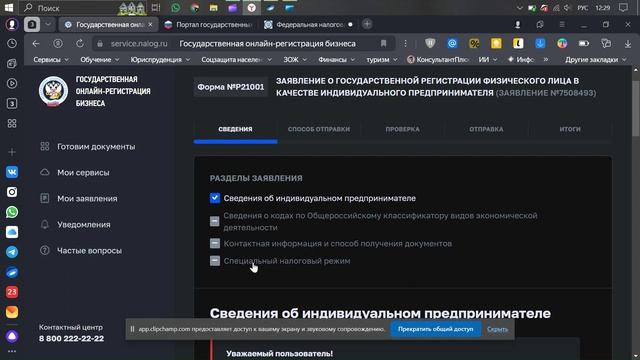Open the percent discount extension icon

[474, 43]
